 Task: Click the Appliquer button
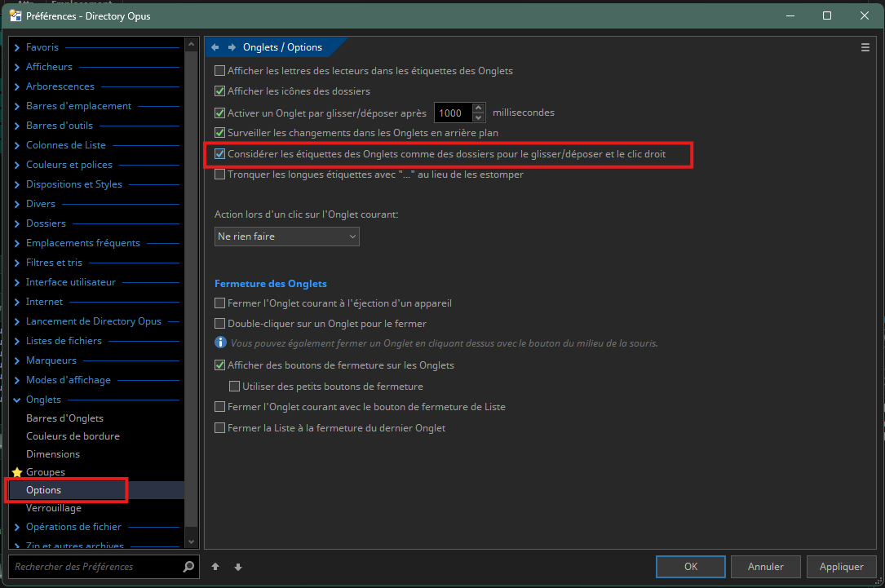[841, 567]
